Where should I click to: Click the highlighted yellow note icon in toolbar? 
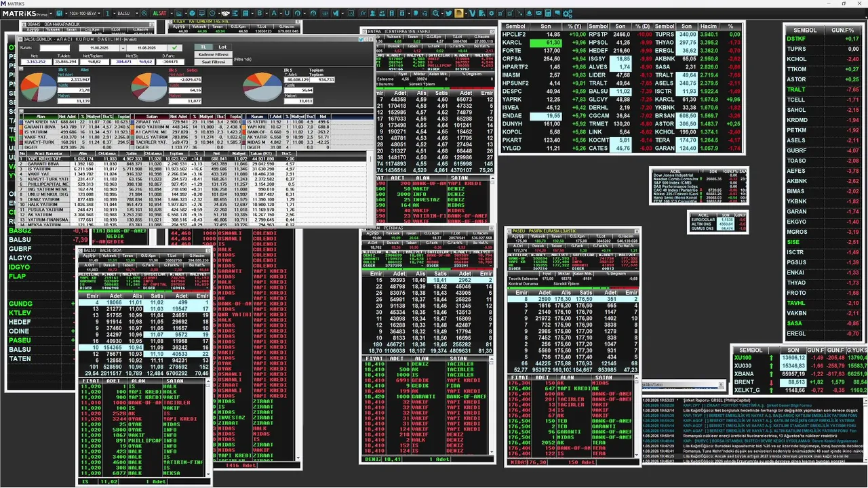(459, 13)
